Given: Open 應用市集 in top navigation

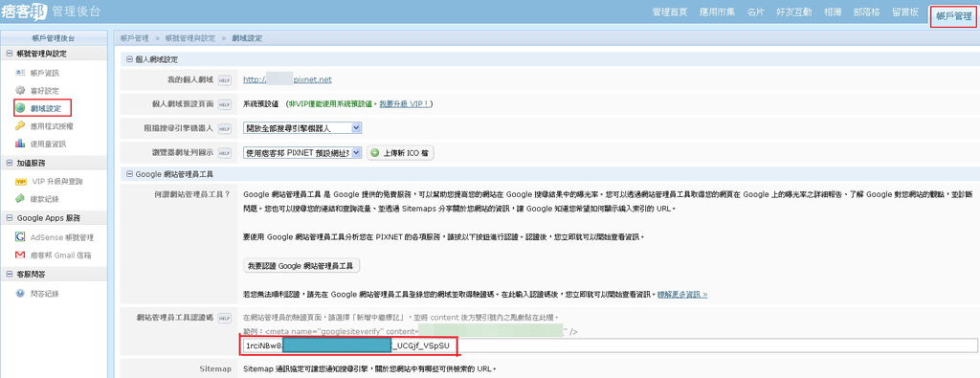Looking at the screenshot, I should (717, 11).
